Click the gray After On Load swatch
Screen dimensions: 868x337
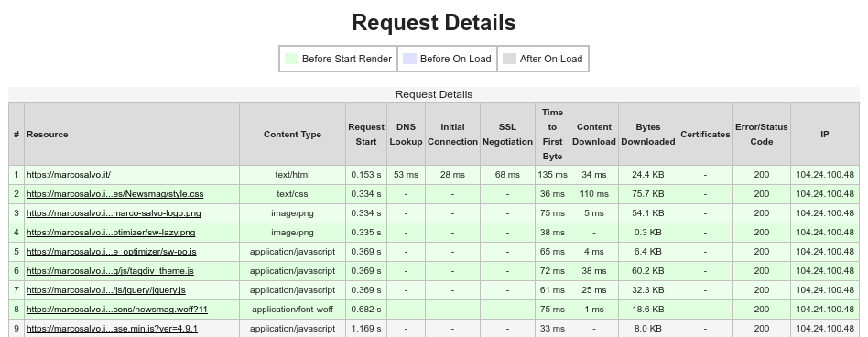pyautogui.click(x=509, y=59)
